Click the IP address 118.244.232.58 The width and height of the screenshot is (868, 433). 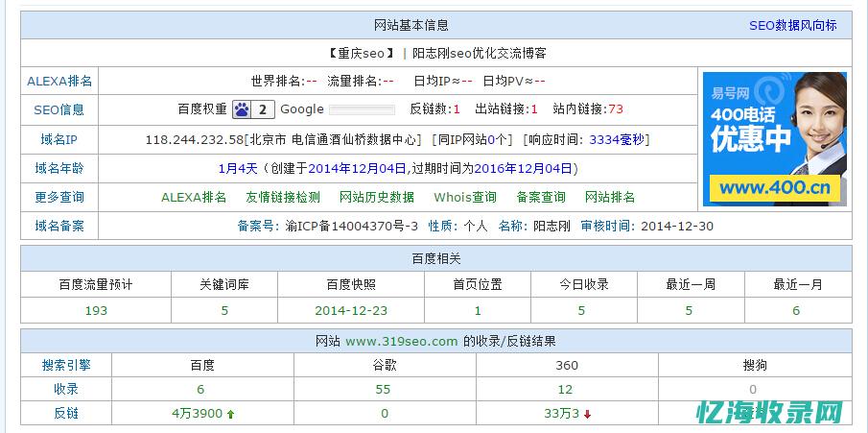coord(195,140)
